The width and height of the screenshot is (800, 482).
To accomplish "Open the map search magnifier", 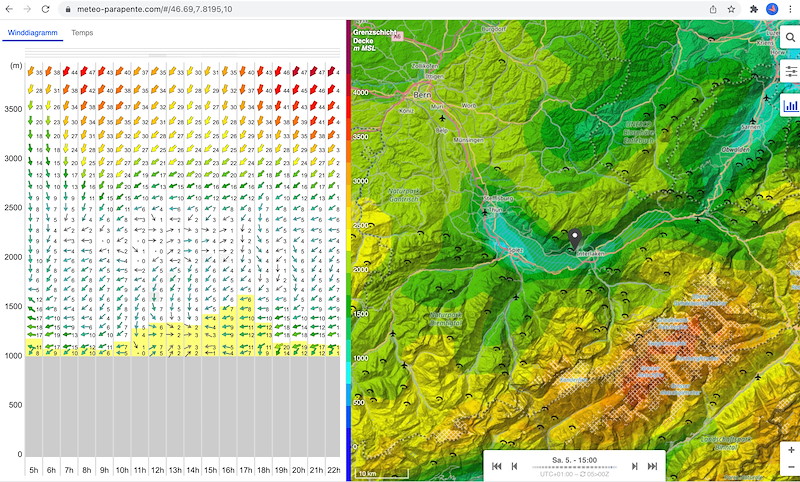I will pos(790,38).
